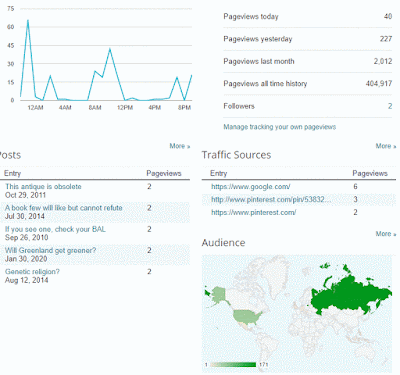Image resolution: width=400 pixels, height=375 pixels.
Task: Open the https://www.pinterest.com/ traffic source
Action: click(x=253, y=212)
